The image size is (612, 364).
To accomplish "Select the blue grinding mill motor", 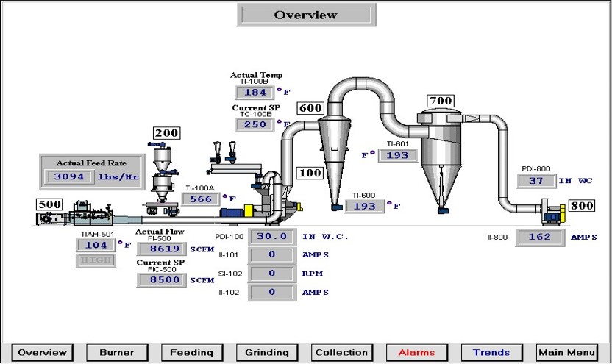I will click(x=237, y=212).
